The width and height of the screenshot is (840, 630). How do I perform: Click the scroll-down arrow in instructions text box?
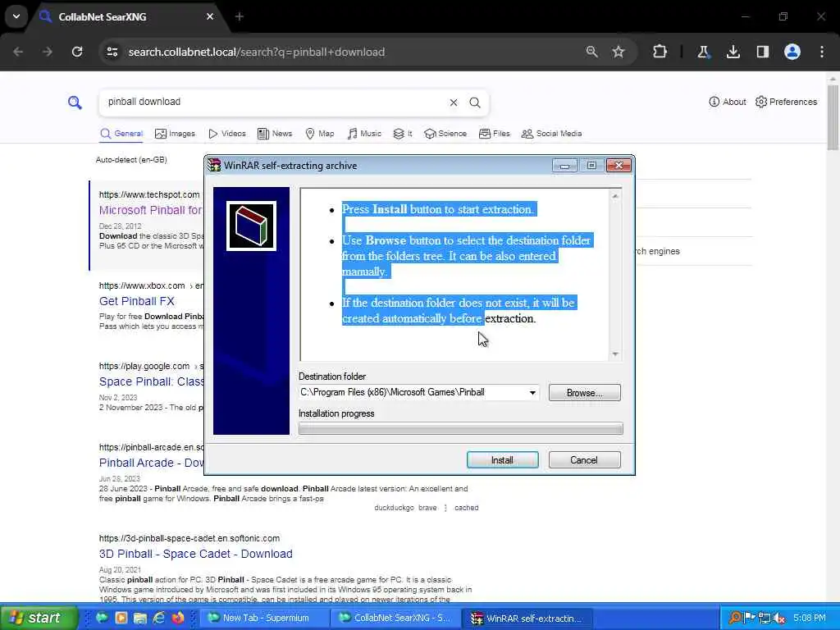[615, 354]
